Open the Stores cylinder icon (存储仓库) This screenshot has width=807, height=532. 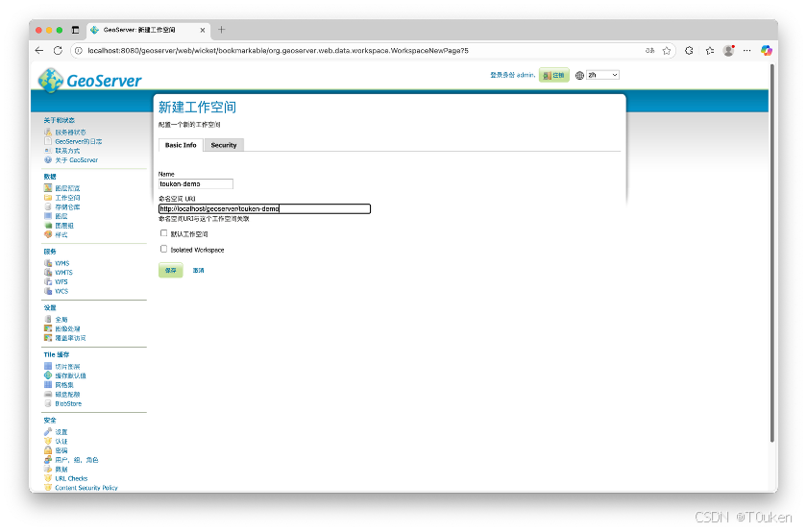click(48, 206)
